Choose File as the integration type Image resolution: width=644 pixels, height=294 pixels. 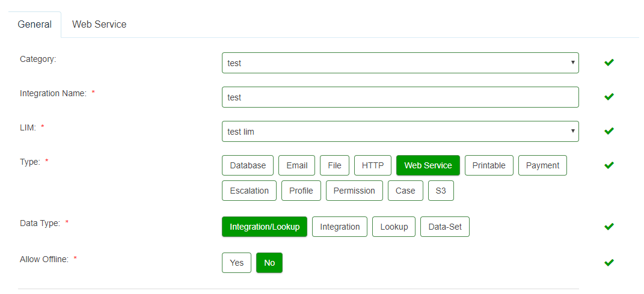point(334,165)
